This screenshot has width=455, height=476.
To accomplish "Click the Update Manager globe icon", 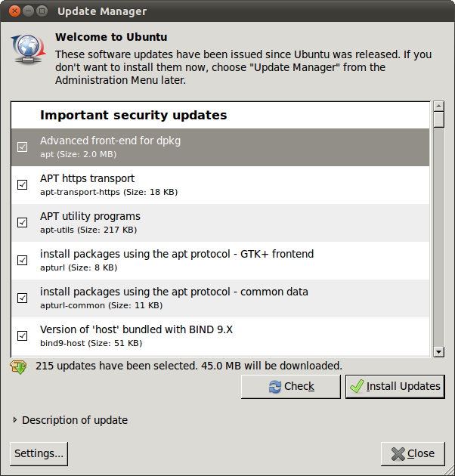I will (27, 49).
